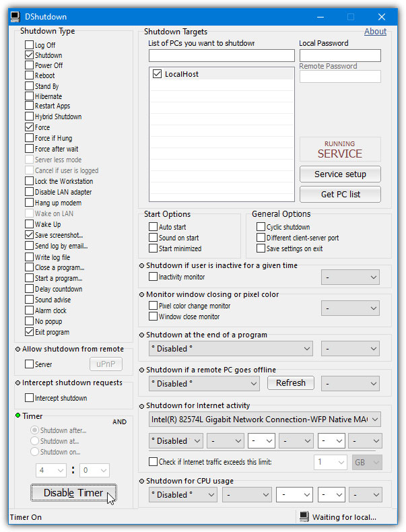Screen dimensions: 406x532
Task: Click the Local Password input field
Action: tap(340, 56)
